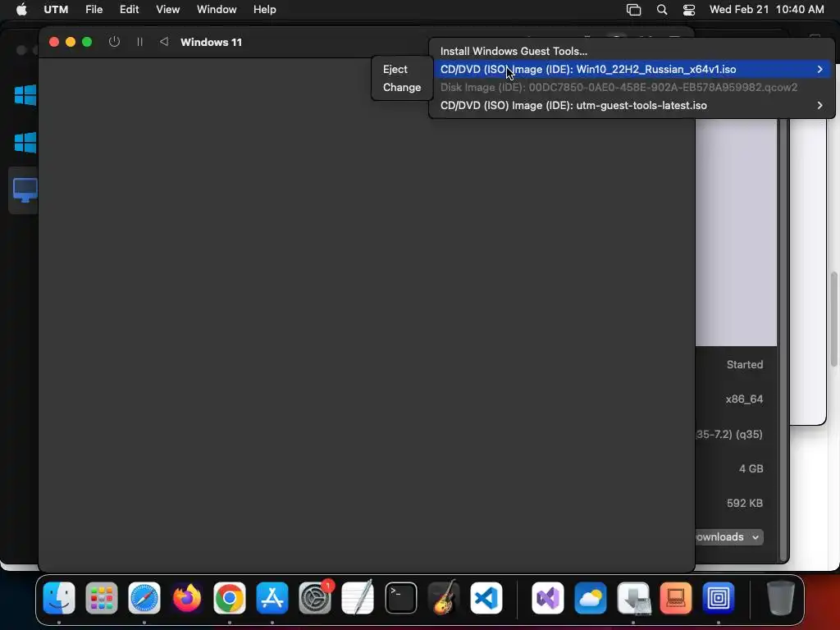Shut down the VM with the power icon
Screen dimensions: 840x630
pyautogui.click(x=114, y=42)
